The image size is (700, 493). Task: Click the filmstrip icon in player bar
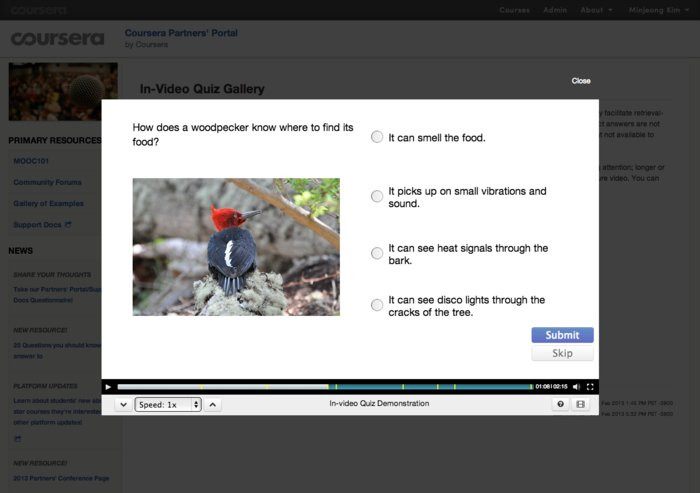[x=580, y=404]
